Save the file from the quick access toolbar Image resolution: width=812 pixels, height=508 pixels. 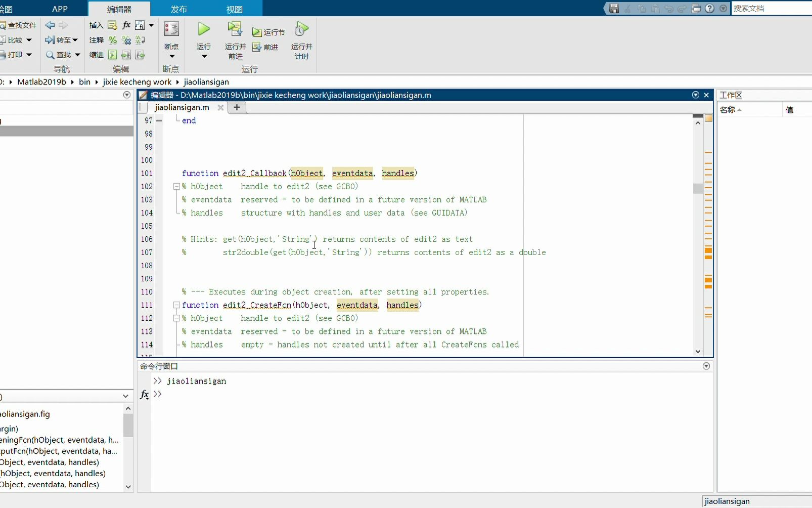(x=613, y=8)
